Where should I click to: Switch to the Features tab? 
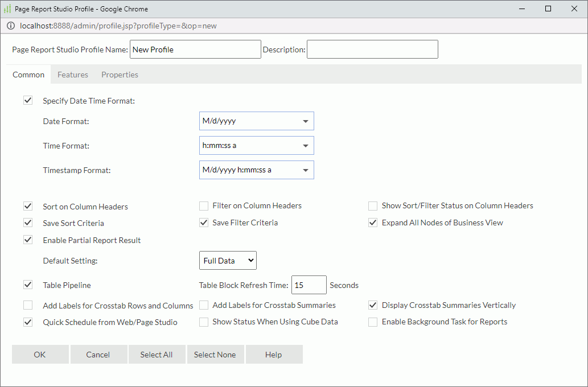click(x=73, y=75)
